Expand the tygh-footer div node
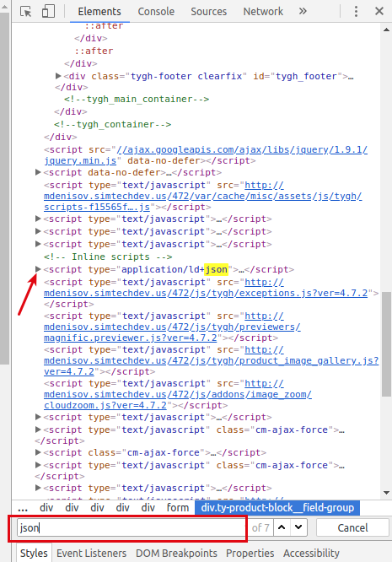This screenshot has width=392, height=562. point(58,76)
